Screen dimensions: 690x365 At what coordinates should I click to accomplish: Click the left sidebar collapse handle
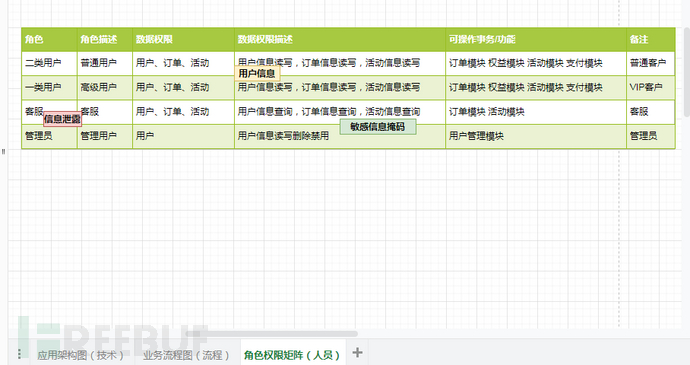click(x=4, y=151)
